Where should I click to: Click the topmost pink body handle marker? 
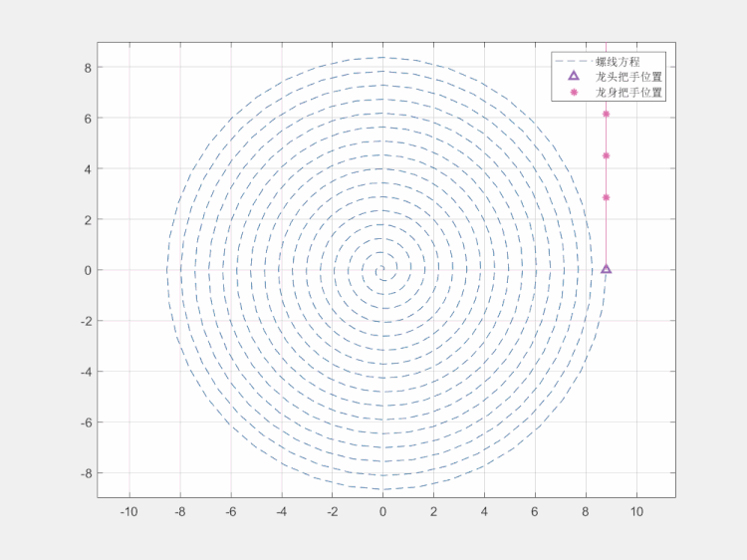606,114
